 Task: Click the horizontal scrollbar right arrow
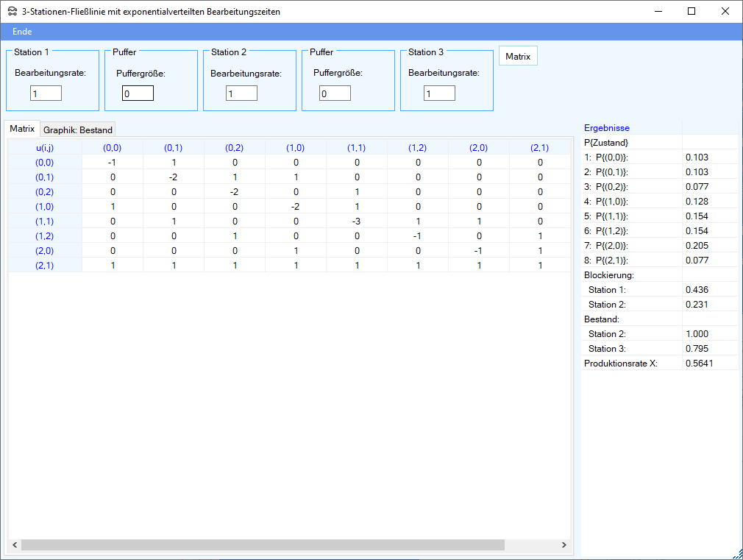tap(564, 545)
